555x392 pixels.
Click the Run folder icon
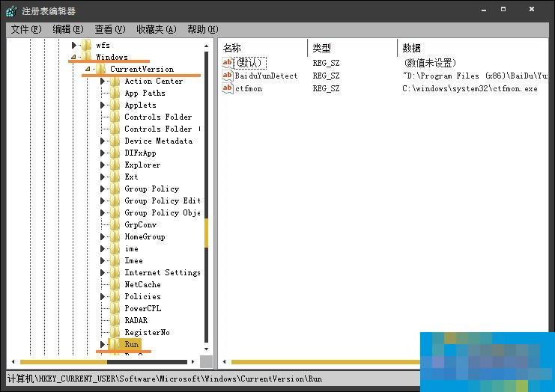[x=115, y=344]
